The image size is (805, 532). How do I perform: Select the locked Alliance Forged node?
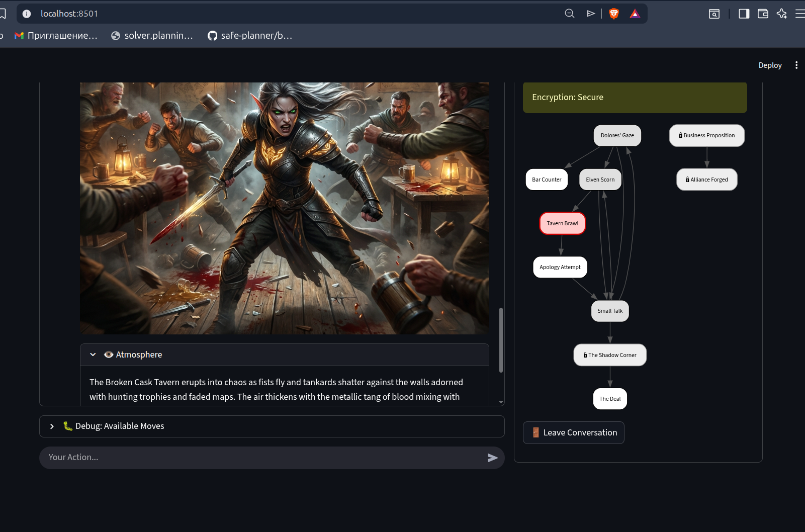tap(707, 180)
